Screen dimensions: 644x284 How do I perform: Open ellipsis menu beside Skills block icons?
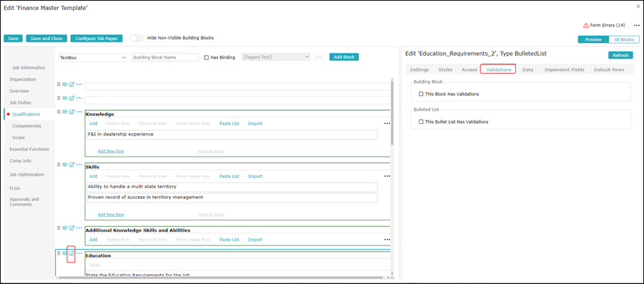(x=79, y=165)
